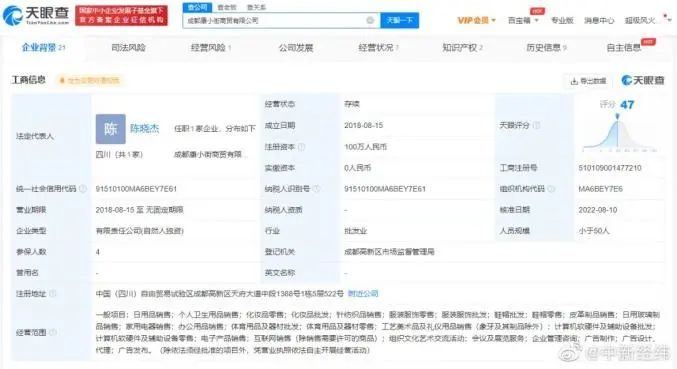Switch to the 自主信息 tab
Viewport: 677px width, 369px height.
pyautogui.click(x=624, y=47)
